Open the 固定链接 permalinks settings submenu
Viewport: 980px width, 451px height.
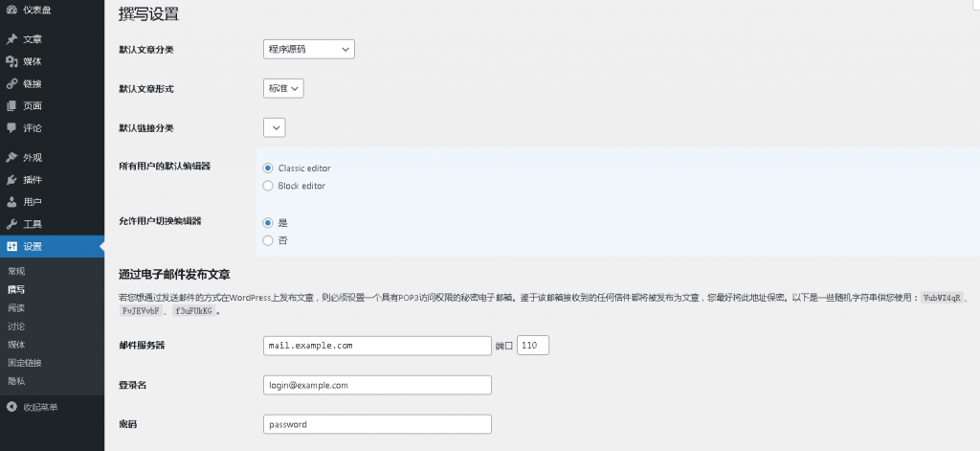(25, 363)
